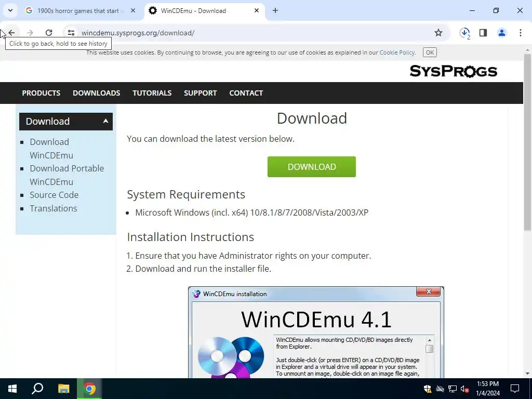Image resolution: width=532 pixels, height=399 pixels.
Task: Click the Microsoft Windows requirements line
Action: coord(252,212)
